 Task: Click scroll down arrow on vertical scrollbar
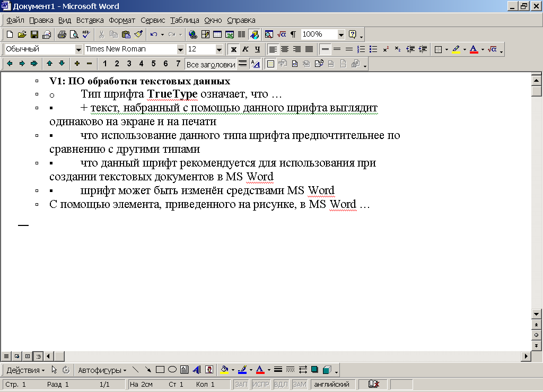pyautogui.click(x=537, y=314)
